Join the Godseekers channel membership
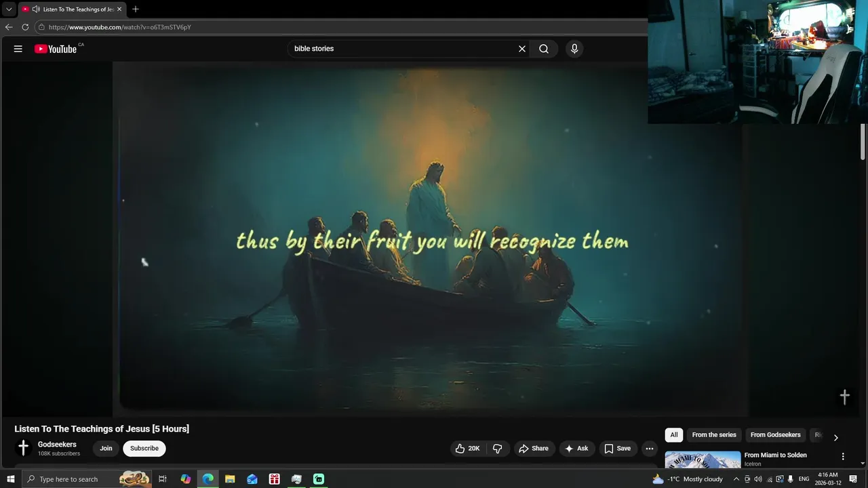This screenshot has width=868, height=488. (x=106, y=449)
